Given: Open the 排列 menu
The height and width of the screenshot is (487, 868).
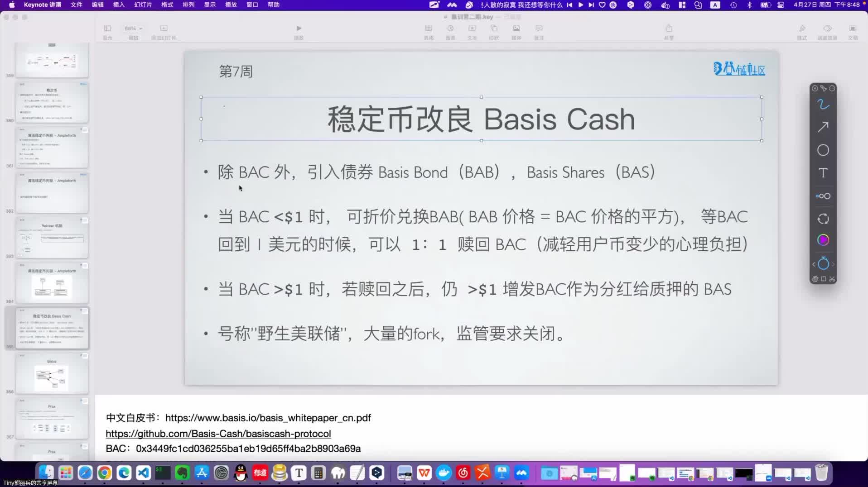Looking at the screenshot, I should tap(188, 5).
